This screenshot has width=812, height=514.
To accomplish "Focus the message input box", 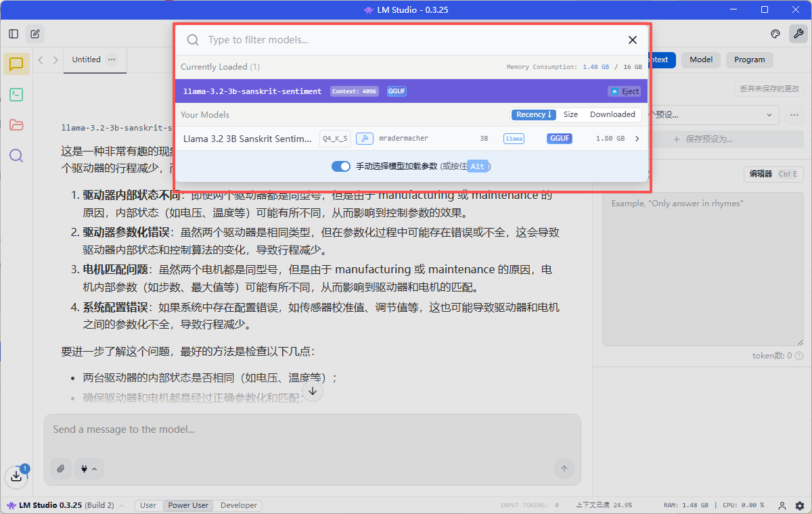I will [313, 429].
